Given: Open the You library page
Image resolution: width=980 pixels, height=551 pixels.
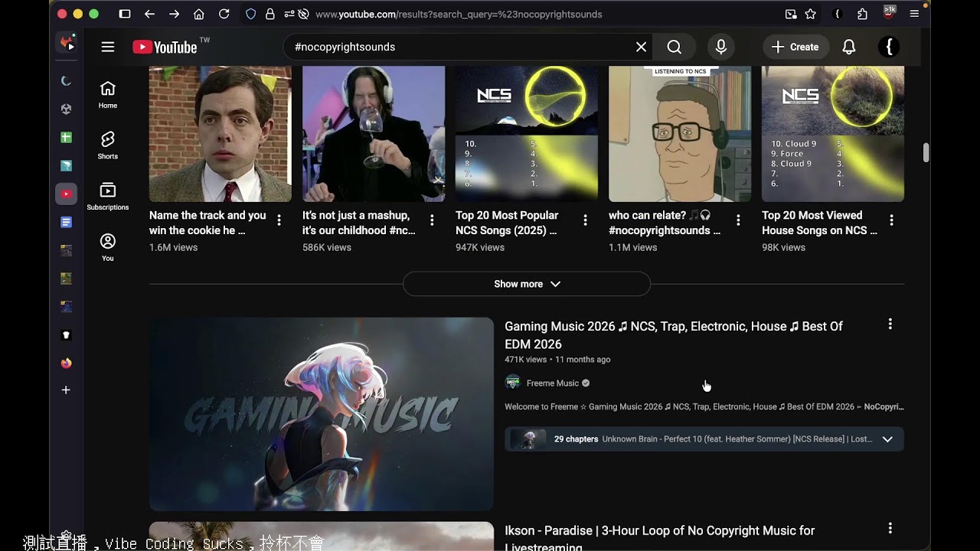Looking at the screenshot, I should pyautogui.click(x=108, y=247).
